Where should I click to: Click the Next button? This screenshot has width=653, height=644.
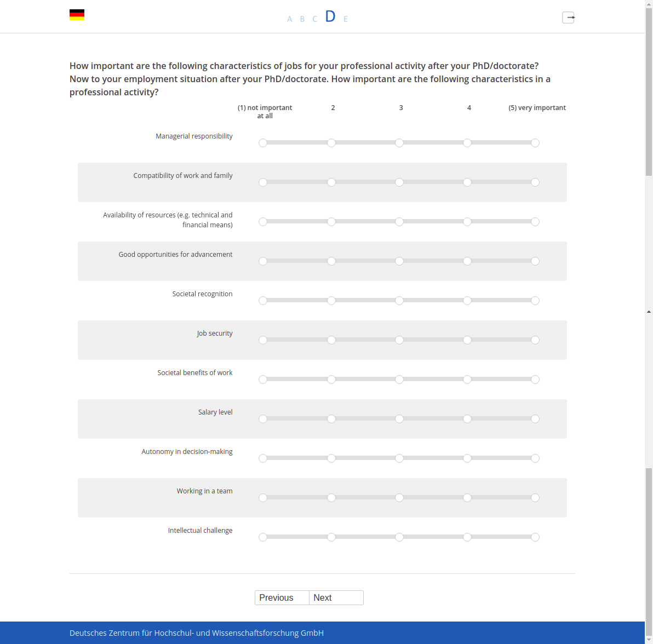[336, 598]
